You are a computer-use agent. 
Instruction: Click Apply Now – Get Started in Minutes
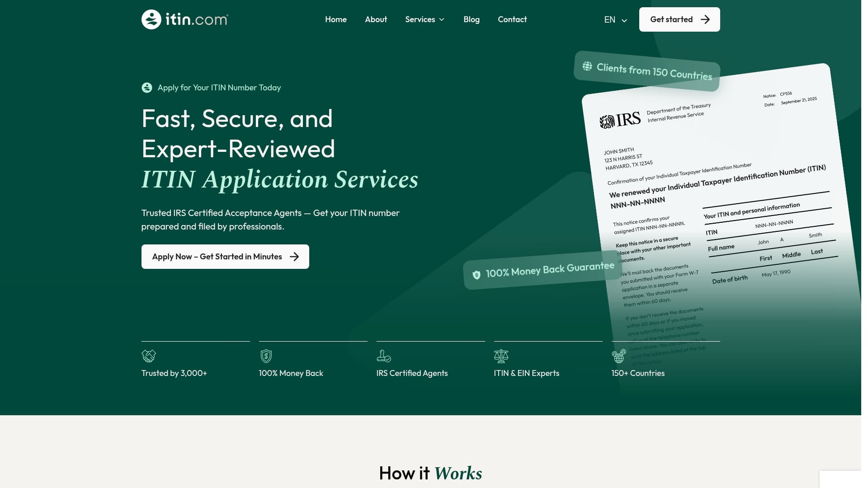(225, 257)
